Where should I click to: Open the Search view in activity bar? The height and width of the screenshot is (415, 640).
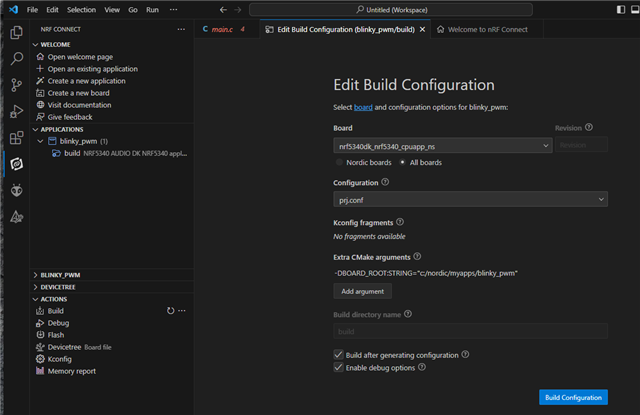16,59
